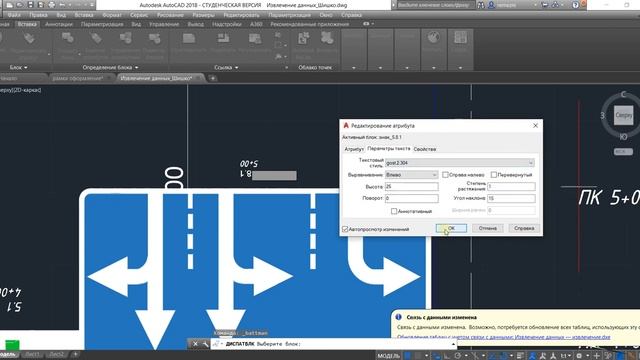
Task: Click the Create Block icon in Определение блока
Action: [x=67, y=39]
